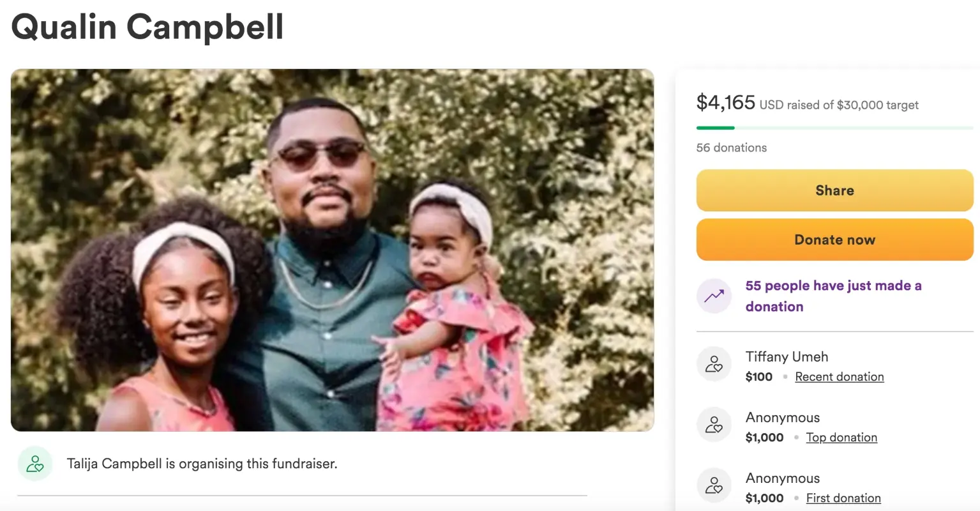Click the donor icon beside the Top donation
This screenshot has height=511, width=980.
714,425
